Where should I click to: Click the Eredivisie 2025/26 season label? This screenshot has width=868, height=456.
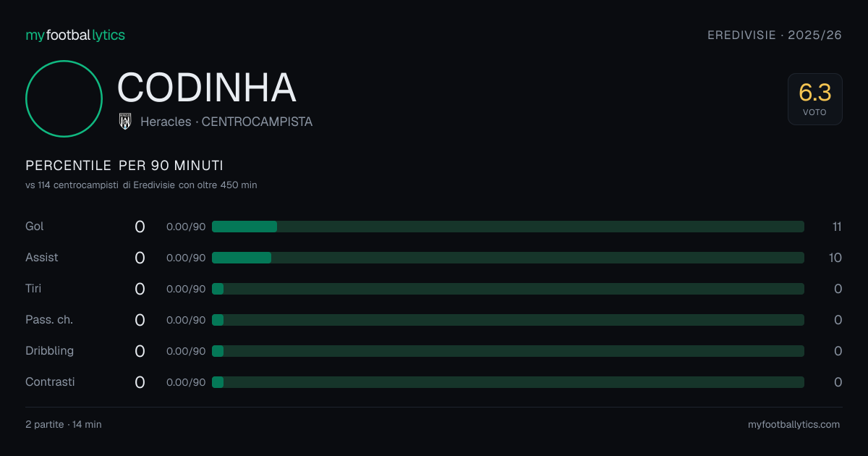[x=775, y=35]
